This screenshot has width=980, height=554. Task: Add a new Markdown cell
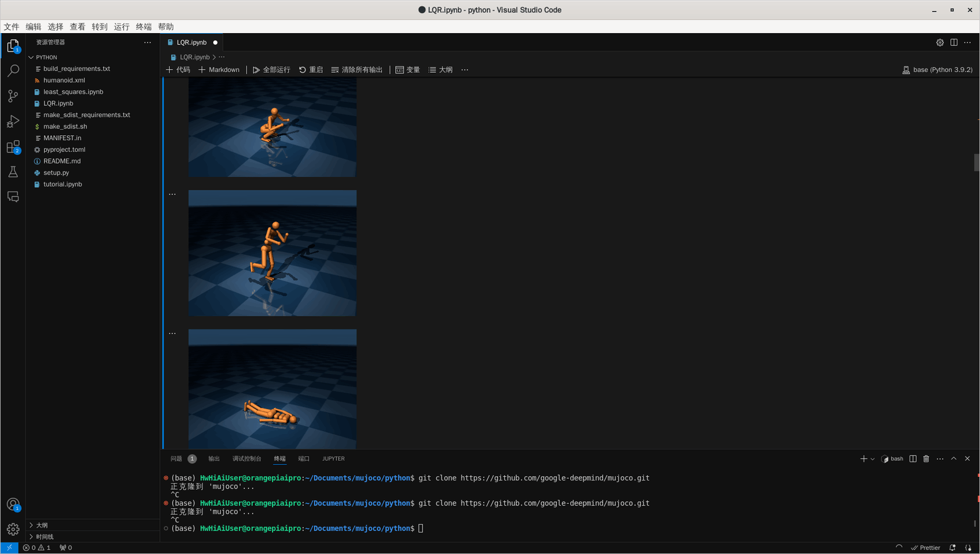tap(219, 70)
